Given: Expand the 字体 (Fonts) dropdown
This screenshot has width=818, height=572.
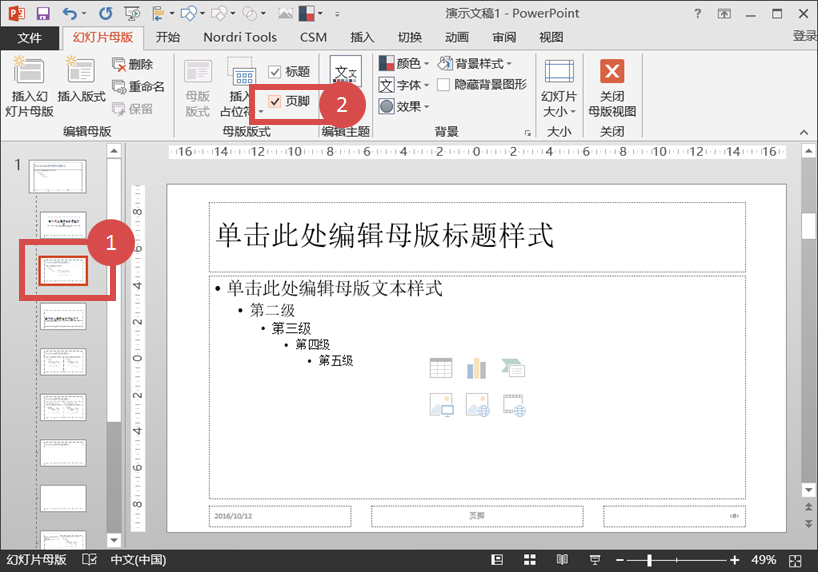Looking at the screenshot, I should click(405, 85).
